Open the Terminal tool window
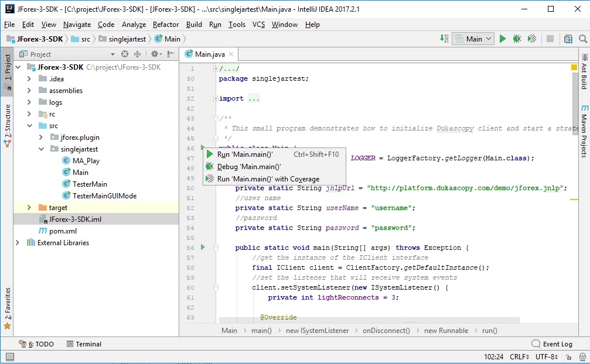The width and height of the screenshot is (590, 364). coord(84,344)
